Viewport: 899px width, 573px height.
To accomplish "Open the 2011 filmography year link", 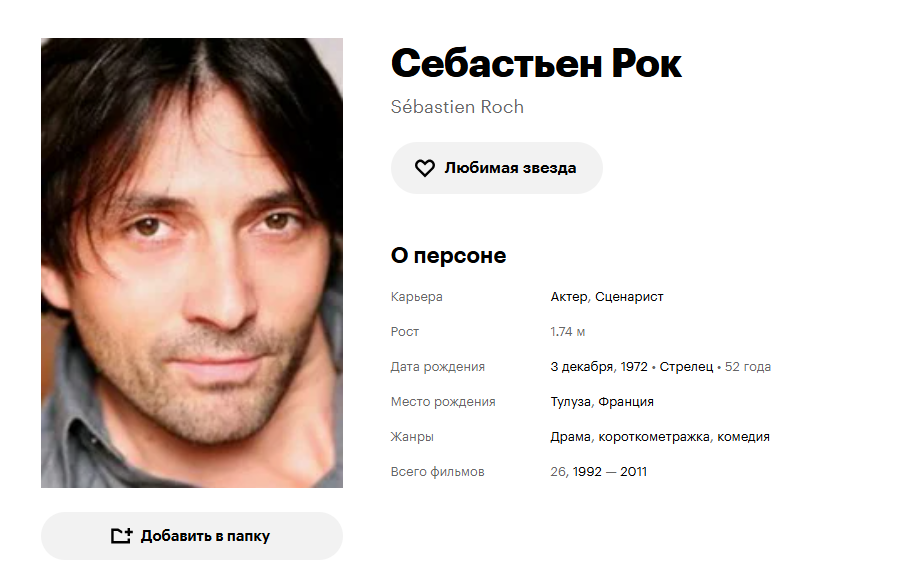I will 633,471.
